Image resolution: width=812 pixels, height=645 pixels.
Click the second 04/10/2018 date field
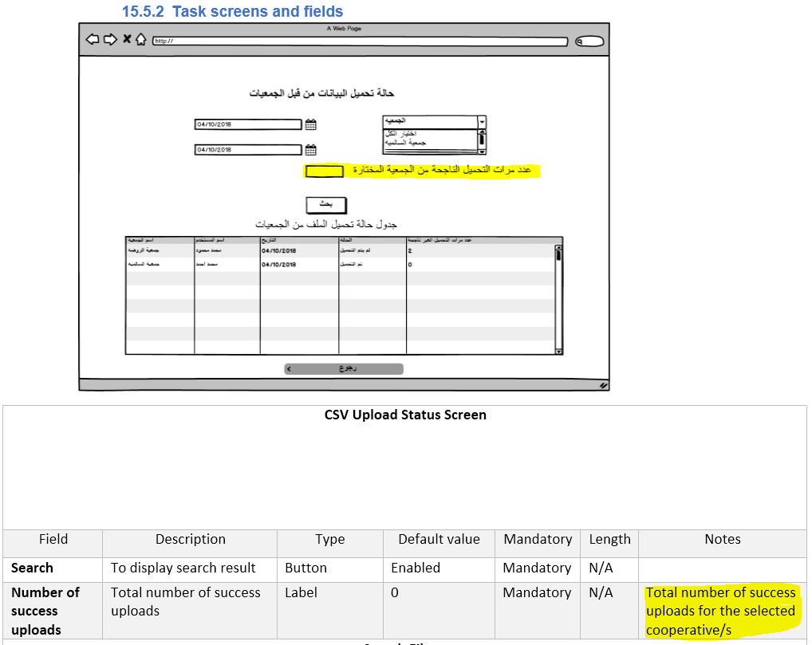click(x=248, y=150)
